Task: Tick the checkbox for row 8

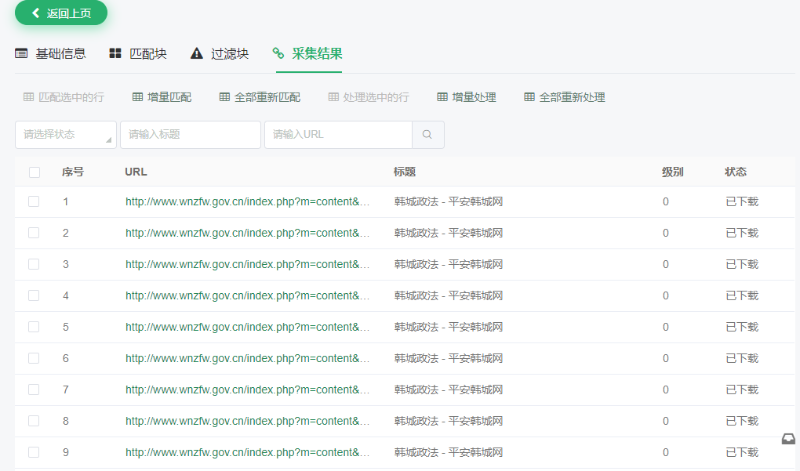Action: click(x=34, y=421)
